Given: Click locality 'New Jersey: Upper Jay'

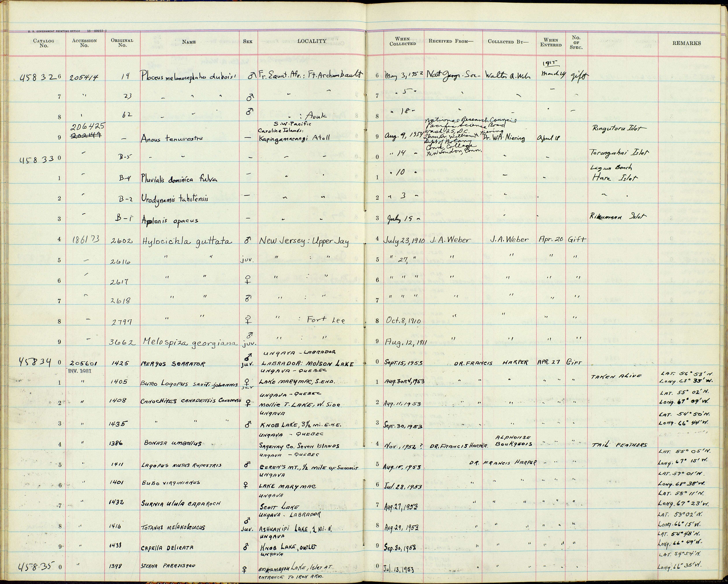Looking at the screenshot, I should [304, 241].
